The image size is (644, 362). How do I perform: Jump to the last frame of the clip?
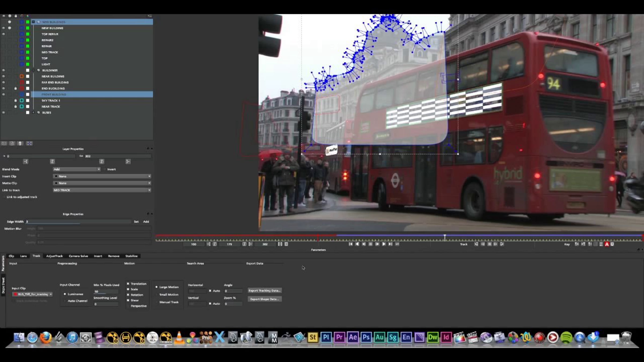[390, 244]
